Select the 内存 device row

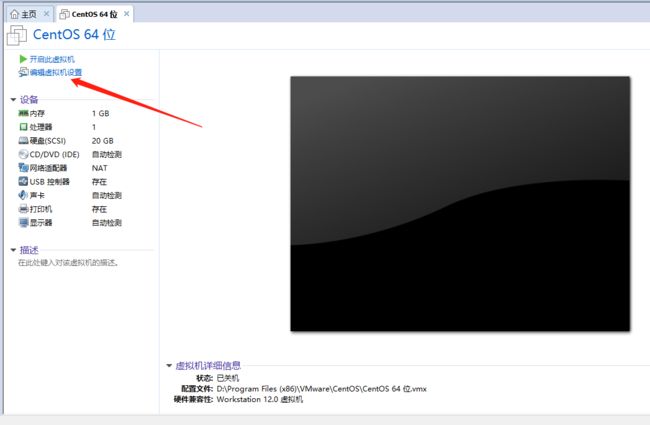[x=70, y=113]
